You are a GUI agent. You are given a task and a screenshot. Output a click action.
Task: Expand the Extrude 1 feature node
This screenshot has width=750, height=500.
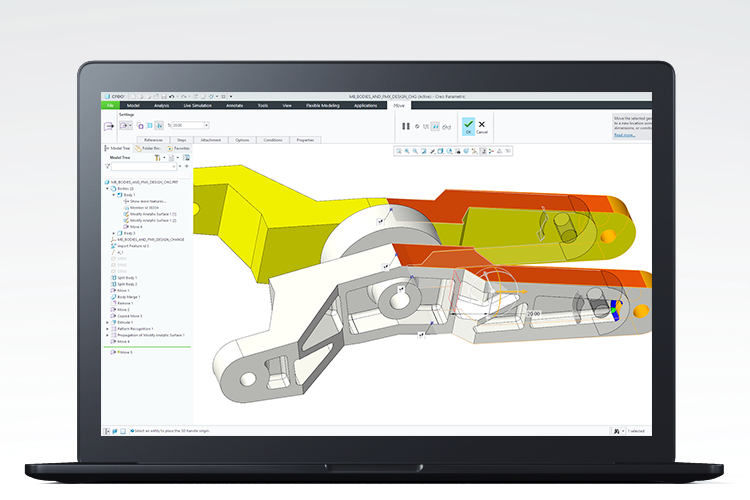tap(107, 322)
